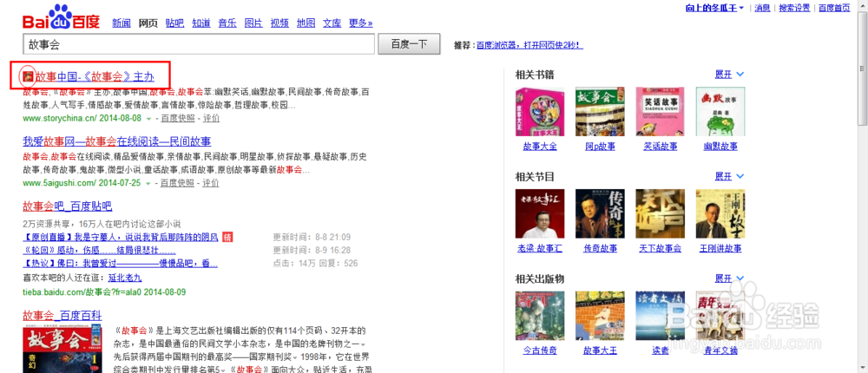Open the 百度浏览器 recommendation link

pyautogui.click(x=529, y=45)
